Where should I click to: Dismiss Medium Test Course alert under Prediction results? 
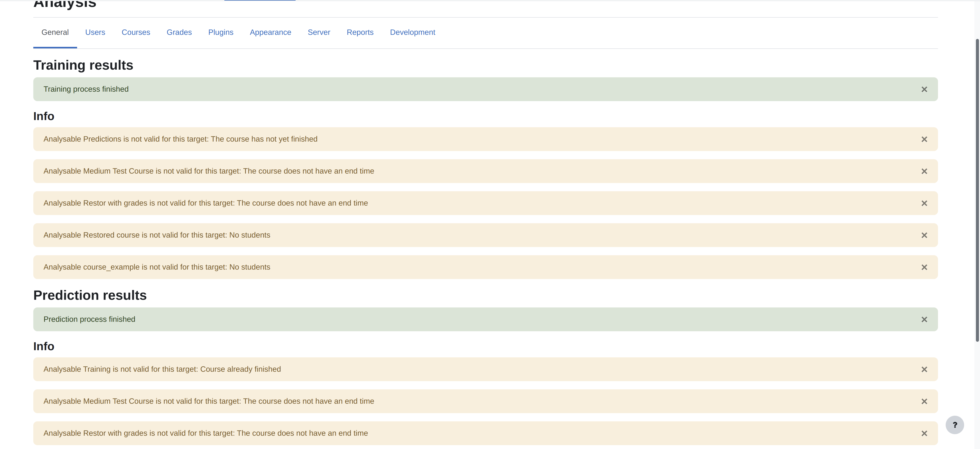924,401
